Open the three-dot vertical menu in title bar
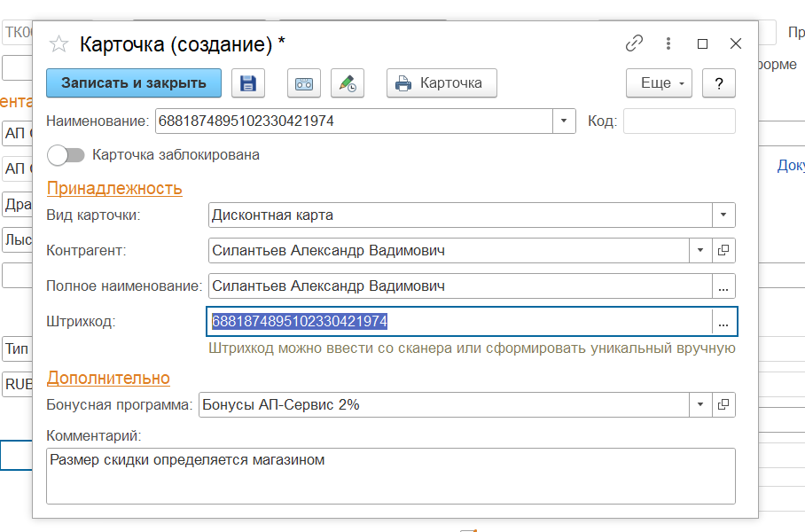Viewport: 805px width, 532px height. (668, 43)
